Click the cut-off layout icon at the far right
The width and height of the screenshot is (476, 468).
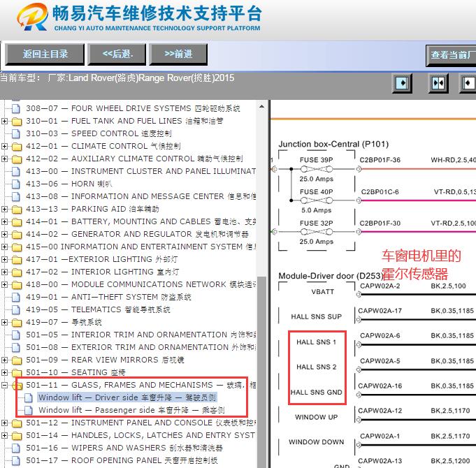click(468, 83)
